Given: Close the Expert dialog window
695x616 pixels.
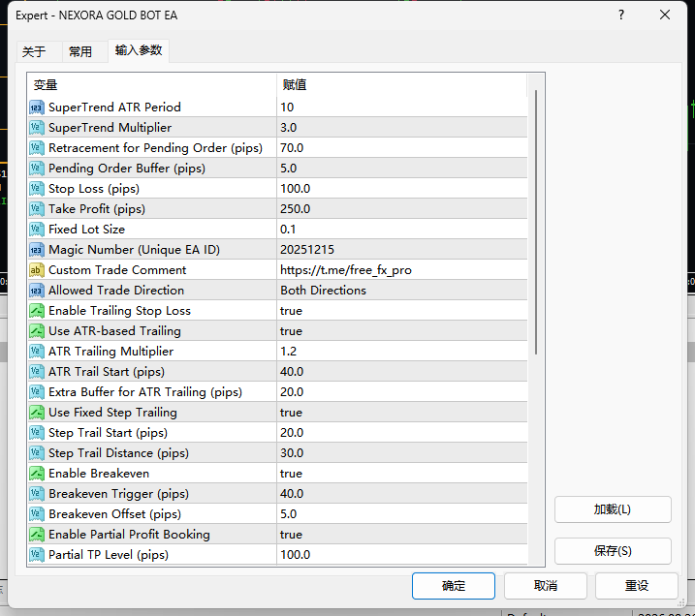Looking at the screenshot, I should pyautogui.click(x=665, y=15).
